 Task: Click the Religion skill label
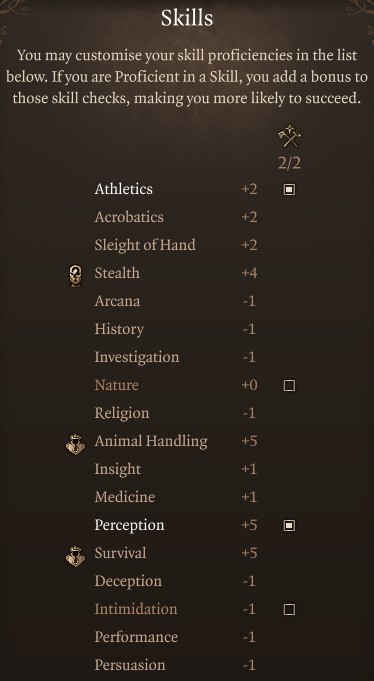pyautogui.click(x=122, y=413)
